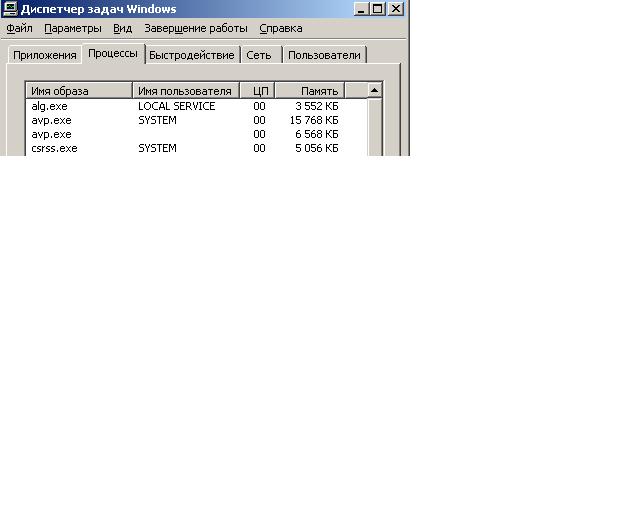
Task: Switch to the Быстродействие tab
Action: (x=192, y=55)
